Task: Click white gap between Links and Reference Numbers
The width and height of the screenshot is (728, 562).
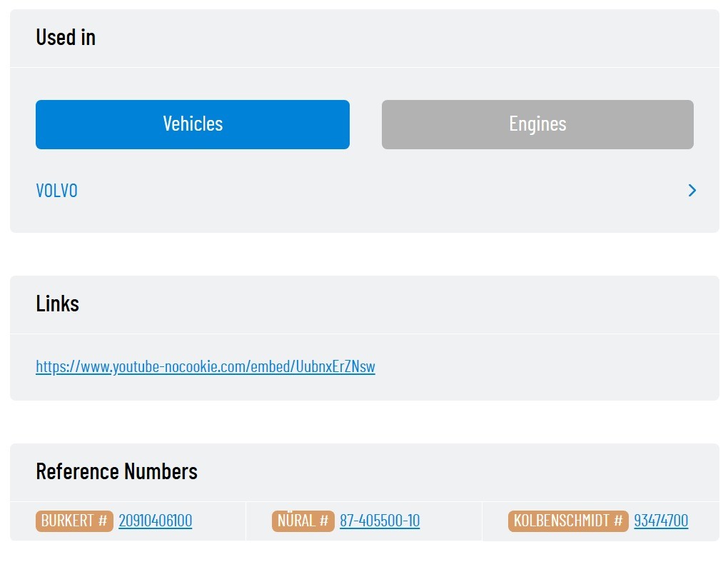Action: tap(364, 422)
